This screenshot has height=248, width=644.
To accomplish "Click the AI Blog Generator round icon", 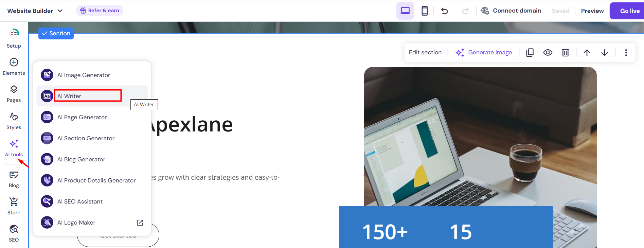I will [x=47, y=159].
